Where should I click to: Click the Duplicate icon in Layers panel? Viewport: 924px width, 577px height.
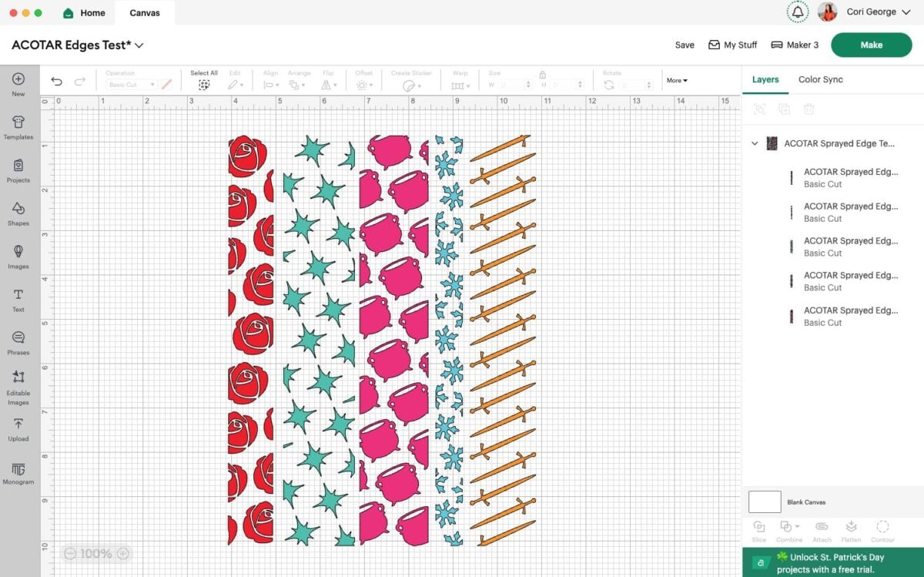click(784, 109)
